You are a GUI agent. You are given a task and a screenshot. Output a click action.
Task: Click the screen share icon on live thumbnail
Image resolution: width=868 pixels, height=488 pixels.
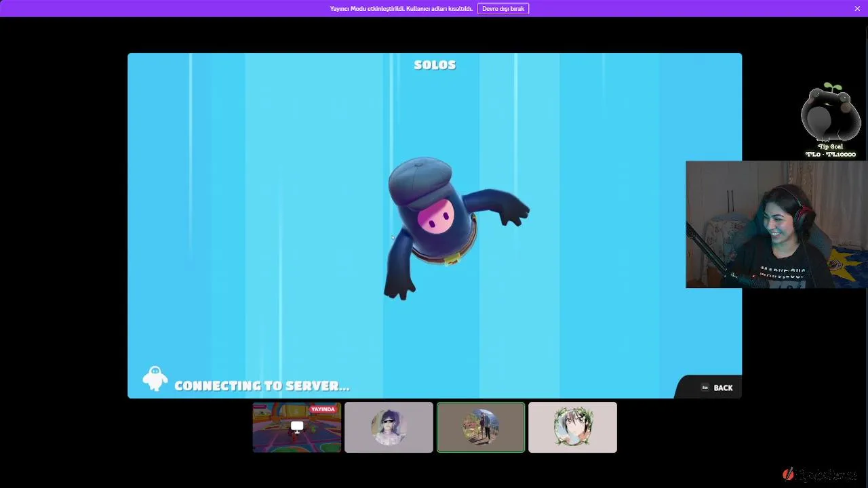pos(297,426)
